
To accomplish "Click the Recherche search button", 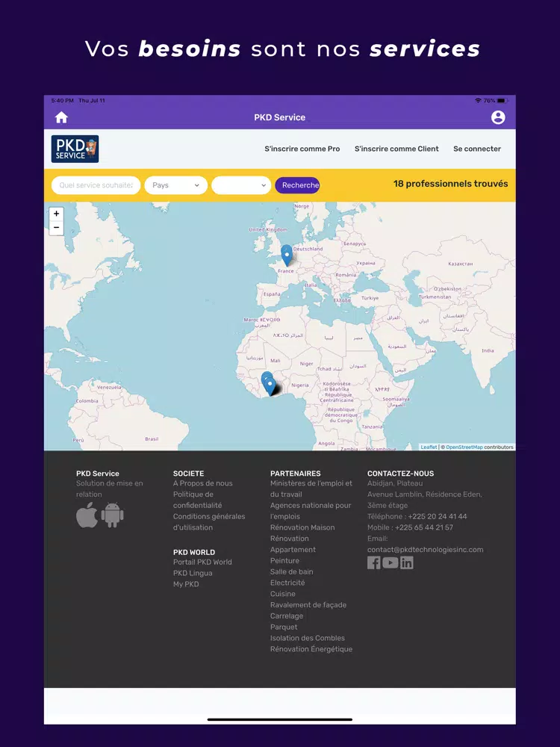I will [297, 185].
